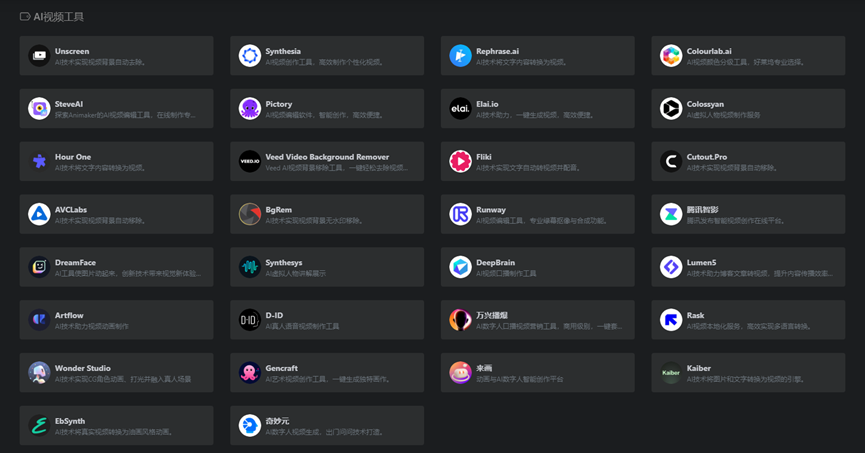
Task: Click the Gencraft logo icon
Action: tap(250, 372)
